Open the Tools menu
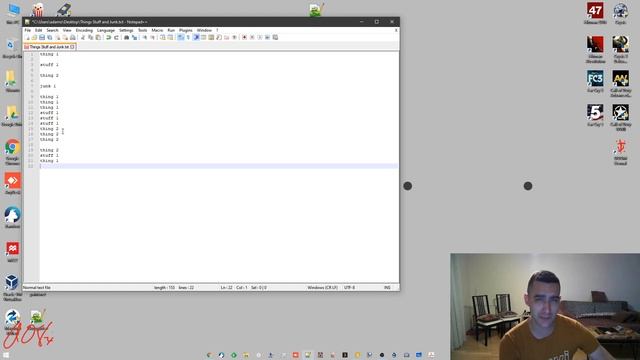Viewport: 640px width, 360px height. pyautogui.click(x=142, y=30)
